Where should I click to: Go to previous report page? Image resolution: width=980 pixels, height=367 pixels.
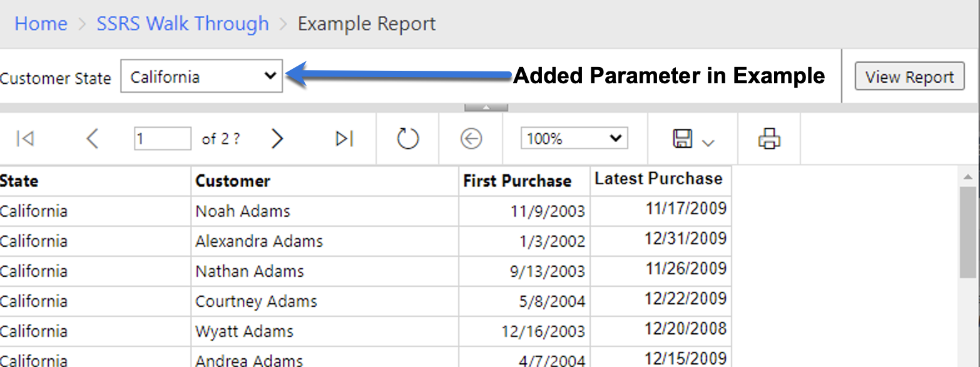[92, 138]
